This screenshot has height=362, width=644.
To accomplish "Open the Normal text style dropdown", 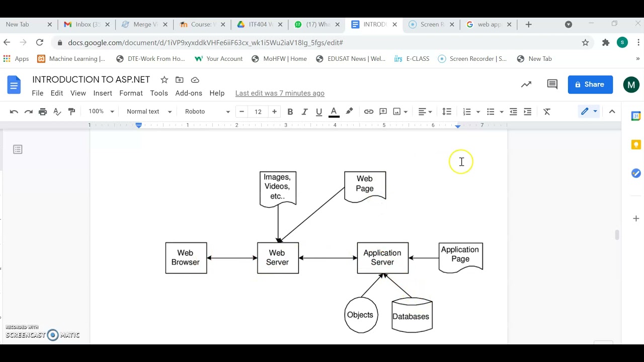I will coord(149,112).
